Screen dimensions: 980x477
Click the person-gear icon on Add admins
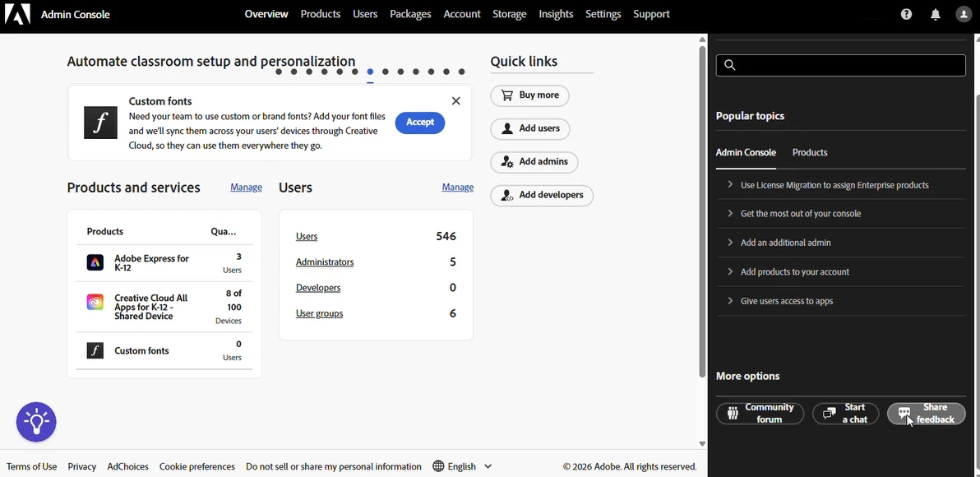507,161
